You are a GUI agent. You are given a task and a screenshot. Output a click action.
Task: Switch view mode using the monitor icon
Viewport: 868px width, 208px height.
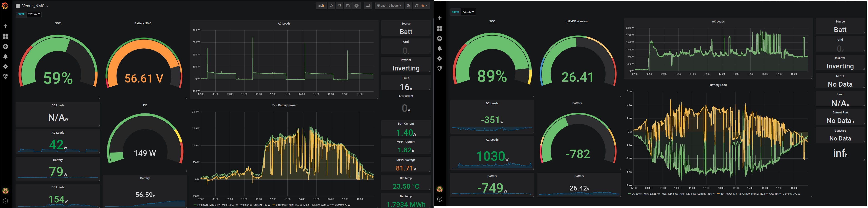368,6
